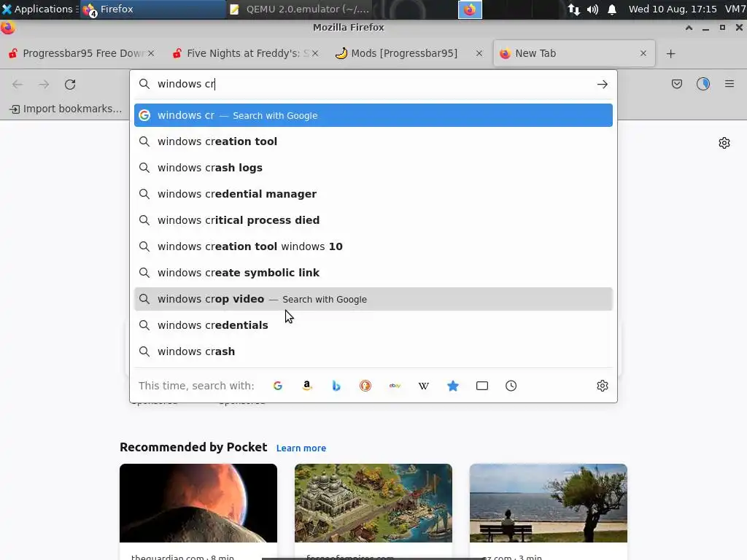The height and width of the screenshot is (560, 747).
Task: Search history using the clock icon
Action: [511, 386]
